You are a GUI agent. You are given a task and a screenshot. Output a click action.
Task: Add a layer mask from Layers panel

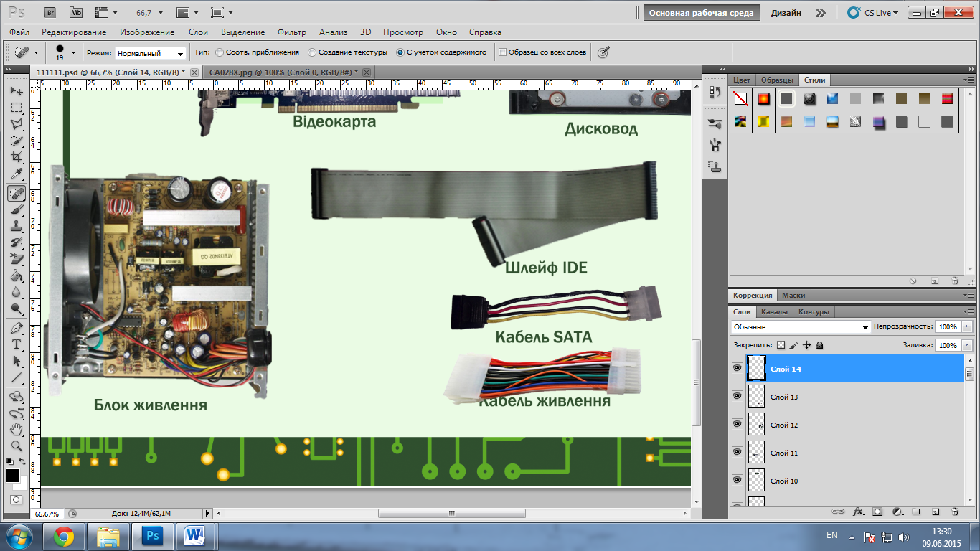point(877,512)
